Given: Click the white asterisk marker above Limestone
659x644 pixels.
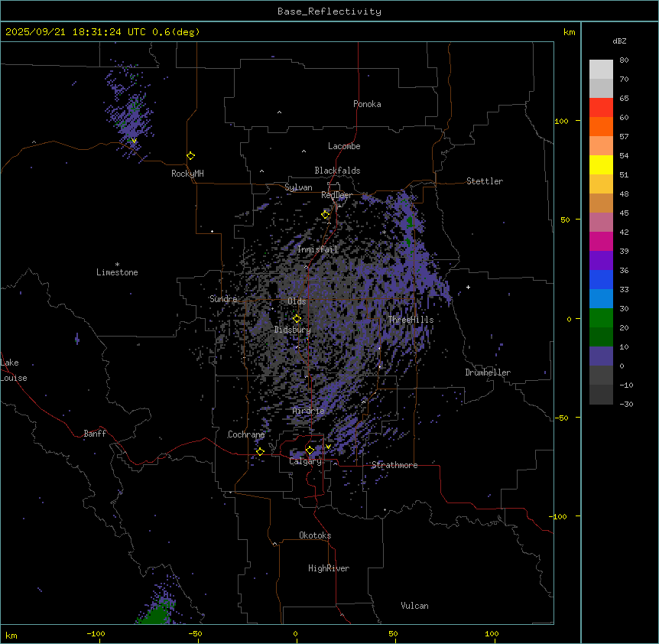Looking at the screenshot, I should coord(117,264).
